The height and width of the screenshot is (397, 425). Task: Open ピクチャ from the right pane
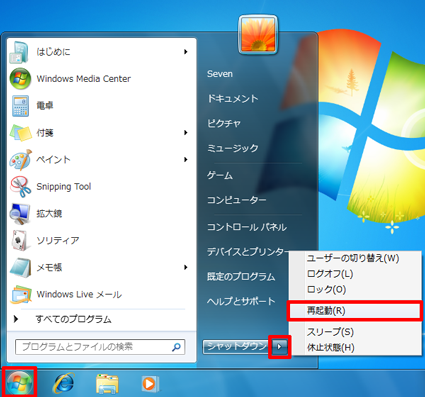[x=224, y=123]
